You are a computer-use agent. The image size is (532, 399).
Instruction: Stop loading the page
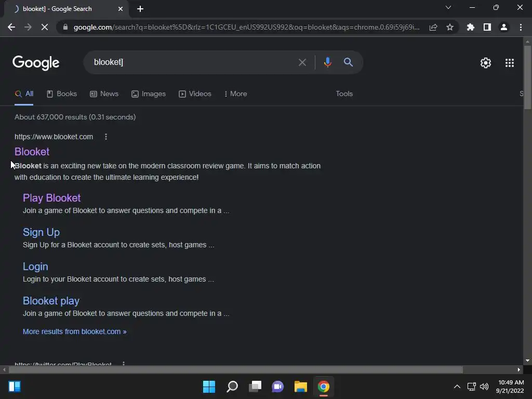click(45, 27)
